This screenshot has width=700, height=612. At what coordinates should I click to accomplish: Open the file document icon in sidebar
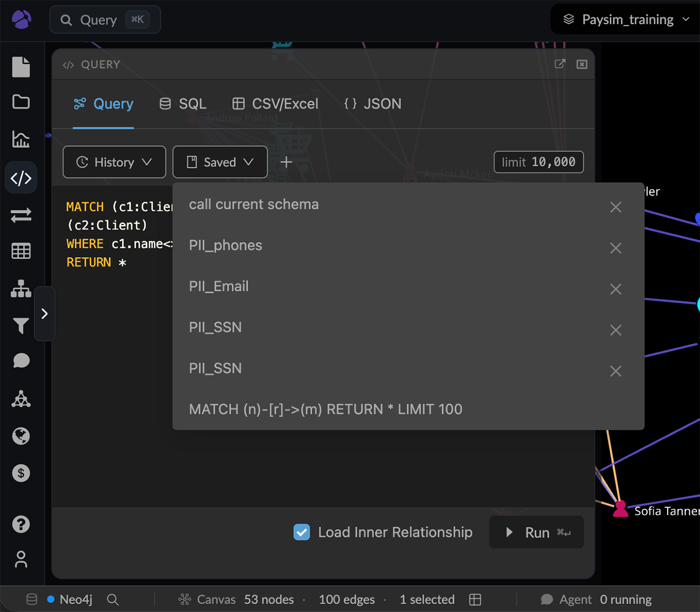click(21, 67)
